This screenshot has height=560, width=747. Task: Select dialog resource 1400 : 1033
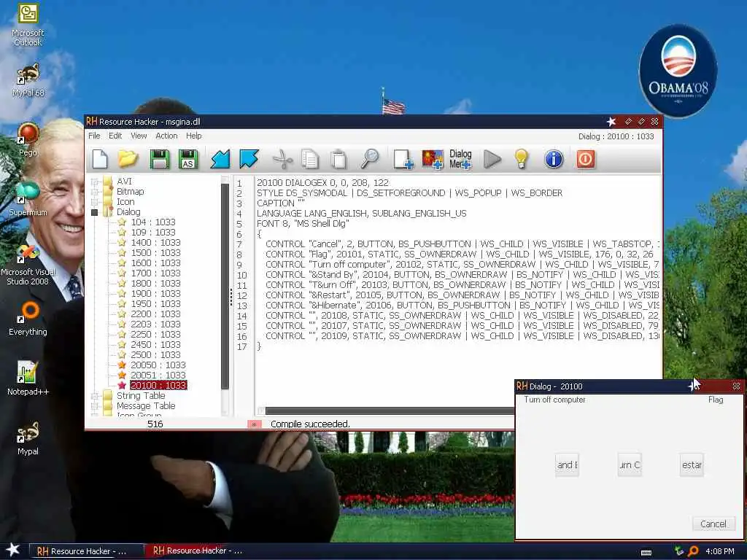155,242
